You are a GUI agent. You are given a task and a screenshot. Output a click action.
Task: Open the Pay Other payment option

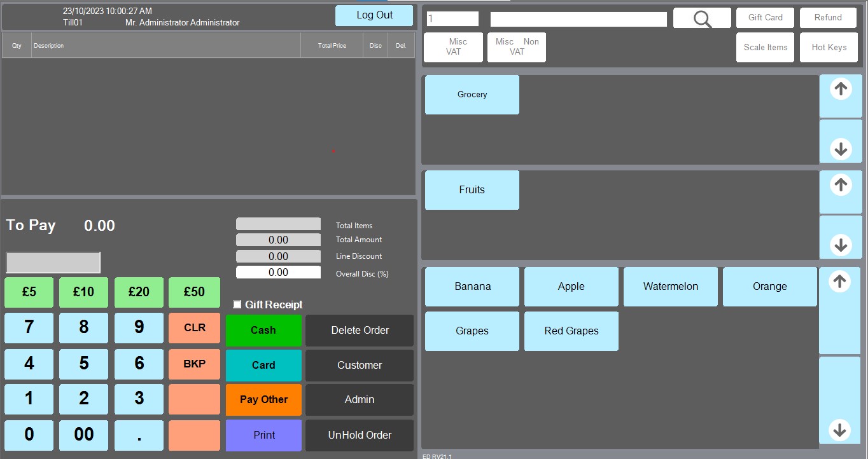263,399
